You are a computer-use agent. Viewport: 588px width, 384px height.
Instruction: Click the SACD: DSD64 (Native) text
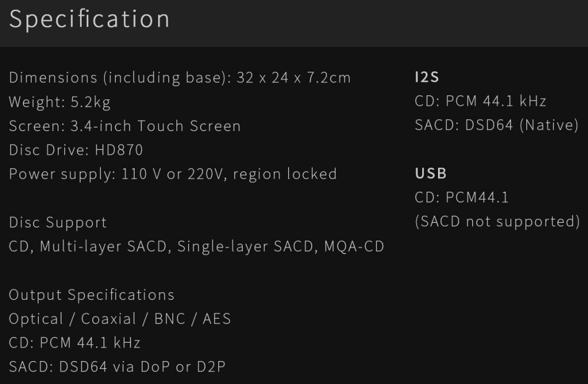[497, 125]
